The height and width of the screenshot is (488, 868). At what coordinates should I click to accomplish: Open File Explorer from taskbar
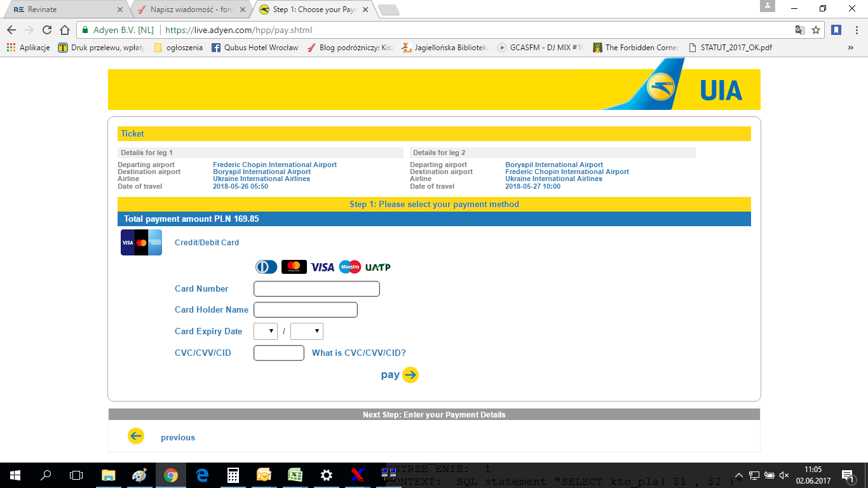coord(109,475)
